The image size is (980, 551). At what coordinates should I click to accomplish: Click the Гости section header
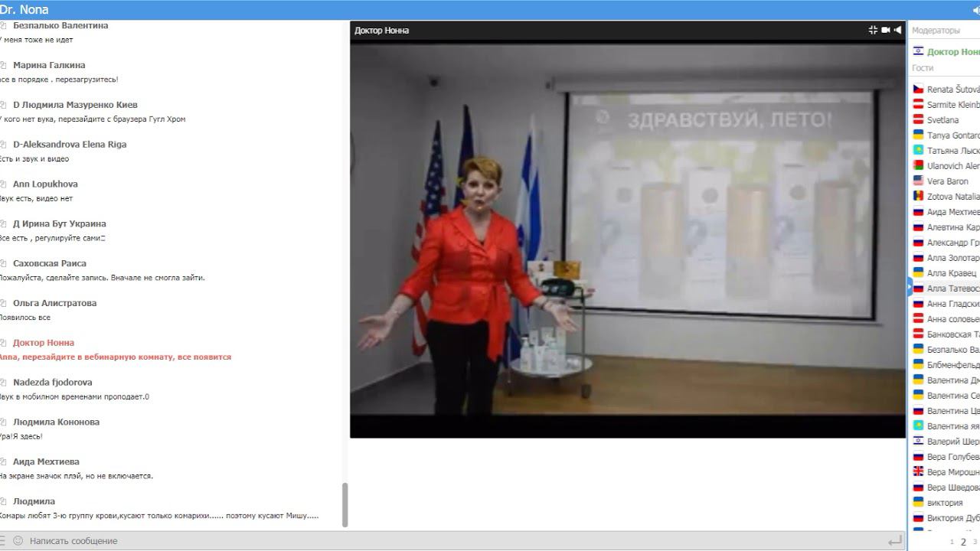pyautogui.click(x=923, y=68)
